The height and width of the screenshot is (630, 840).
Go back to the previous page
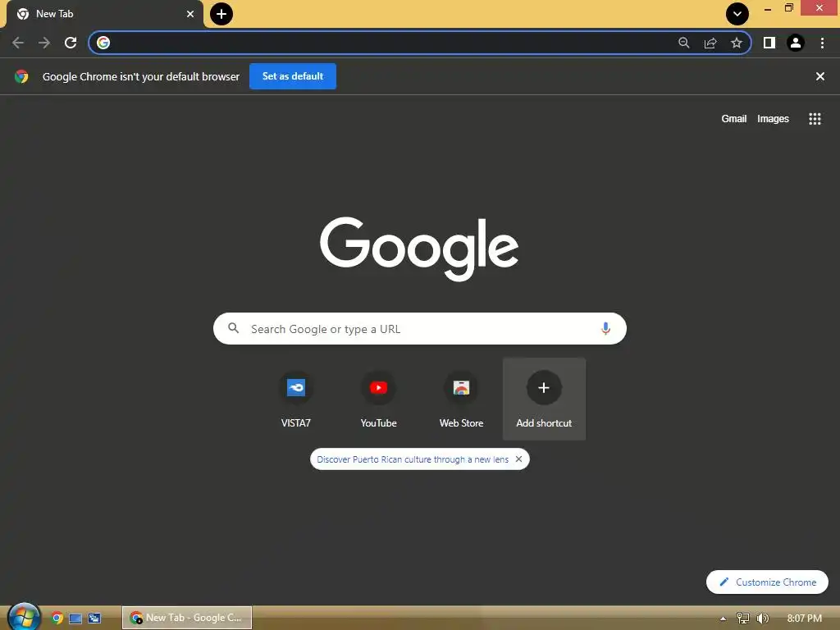click(18, 43)
